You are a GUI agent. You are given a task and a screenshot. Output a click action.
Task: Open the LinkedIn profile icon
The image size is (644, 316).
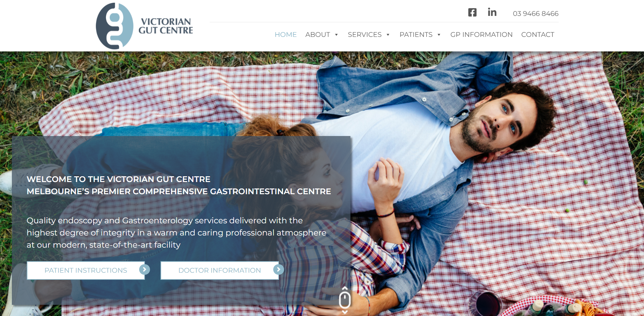492,12
